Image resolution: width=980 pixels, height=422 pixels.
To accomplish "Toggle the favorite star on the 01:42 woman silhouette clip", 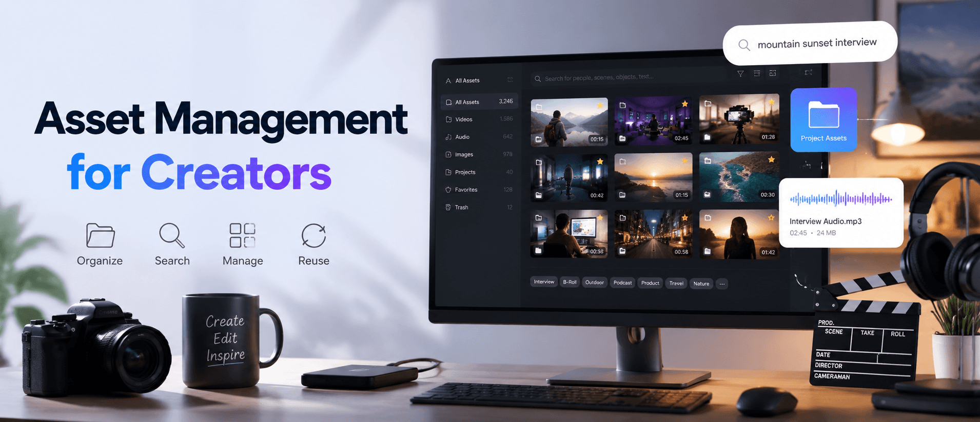I will coord(771,218).
